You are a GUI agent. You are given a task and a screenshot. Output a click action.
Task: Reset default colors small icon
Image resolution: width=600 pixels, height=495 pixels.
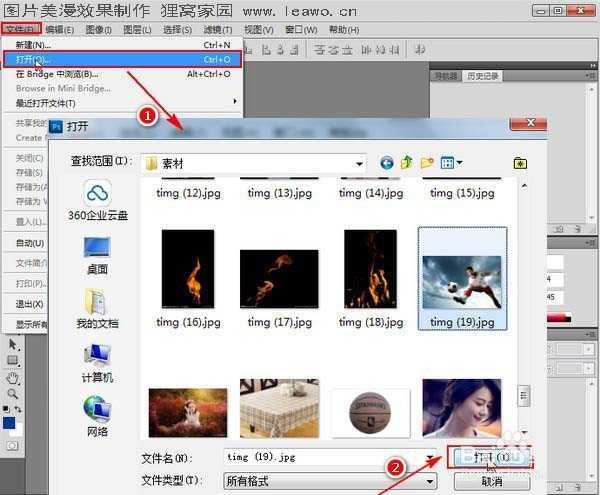6,409
